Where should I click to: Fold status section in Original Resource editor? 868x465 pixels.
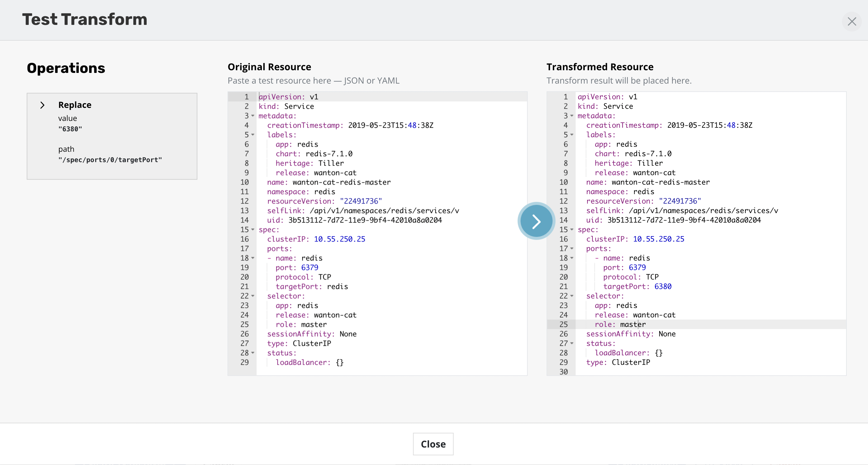pyautogui.click(x=253, y=353)
